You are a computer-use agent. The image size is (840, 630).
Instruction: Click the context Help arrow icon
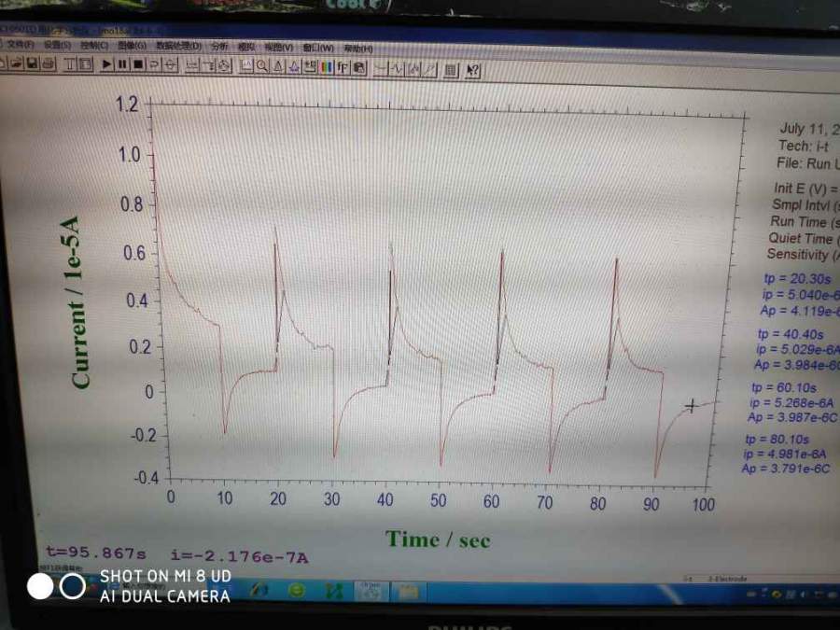pos(472,70)
